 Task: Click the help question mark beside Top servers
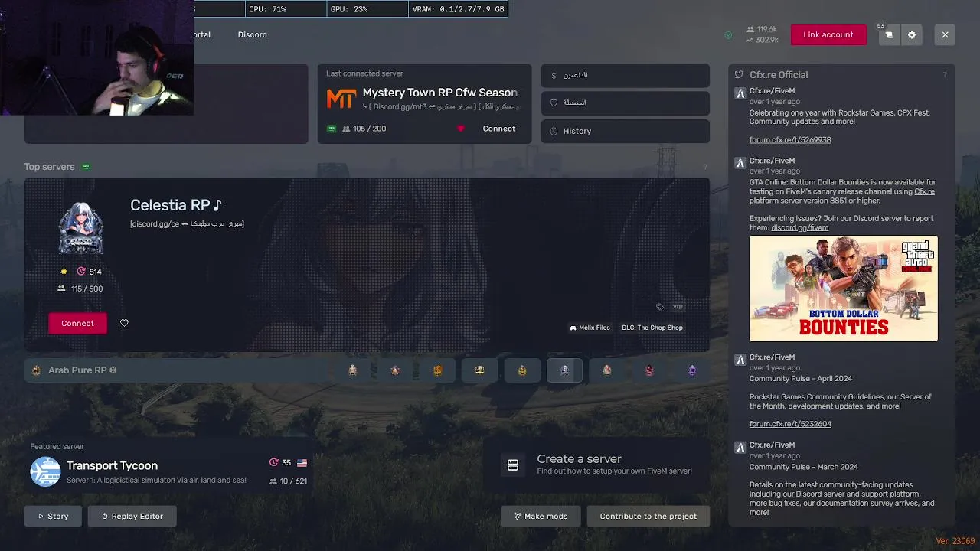coord(705,167)
